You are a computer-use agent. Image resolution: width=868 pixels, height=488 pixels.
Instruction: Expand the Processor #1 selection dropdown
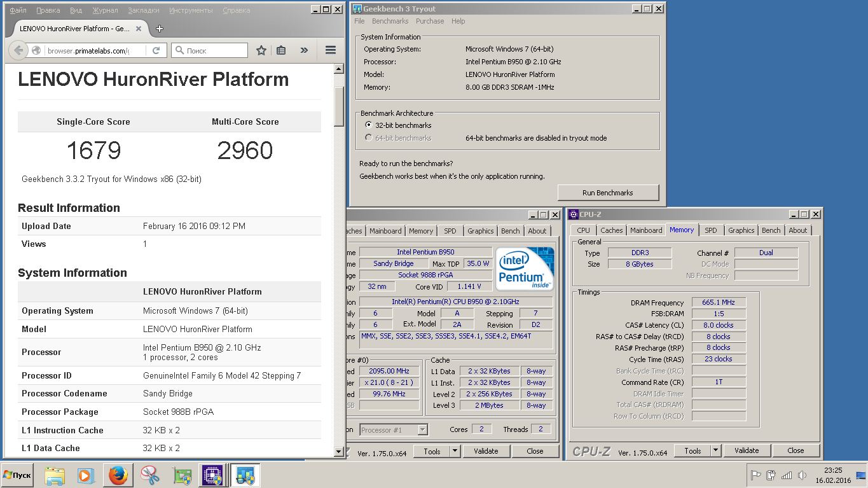tap(423, 430)
